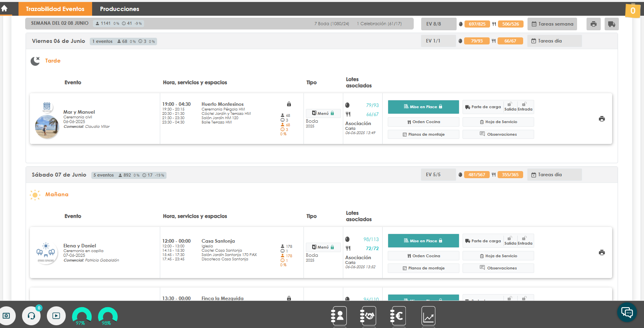Select lot value 98/113 in Elena y Daniel row
Viewport: 644px width, 328px height.
click(371, 240)
